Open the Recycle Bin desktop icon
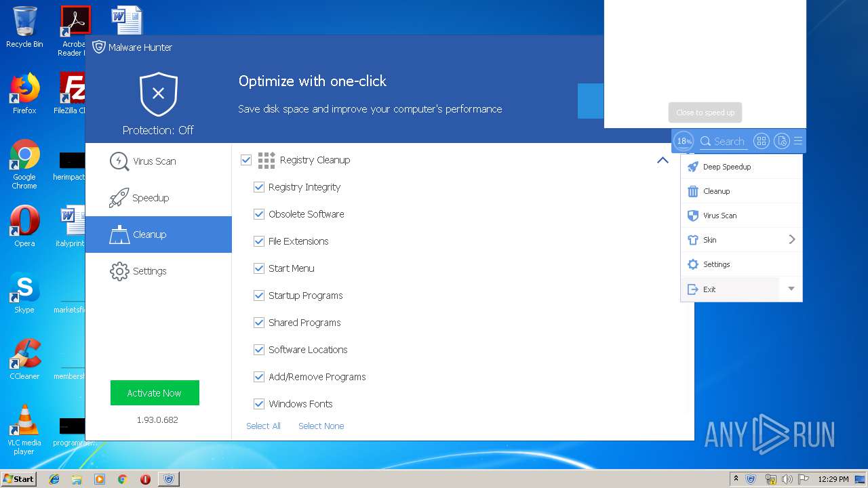Viewport: 868px width, 488px height. coord(24,27)
